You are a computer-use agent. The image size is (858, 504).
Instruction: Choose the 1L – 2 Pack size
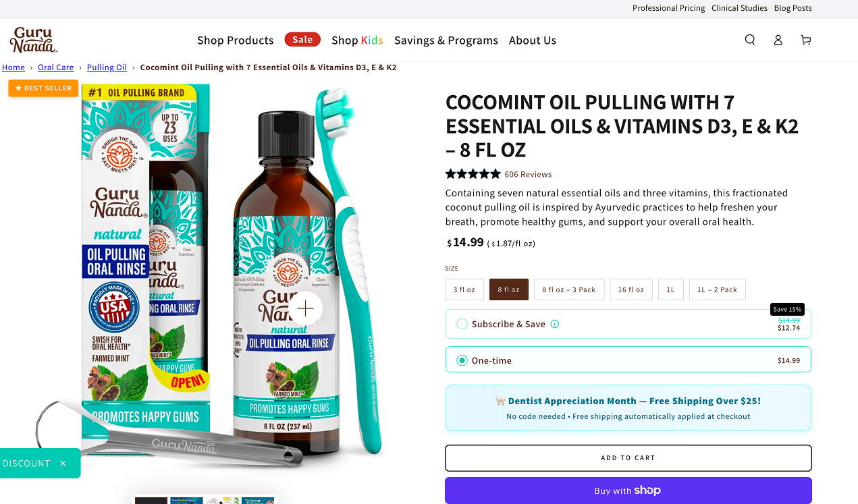717,289
